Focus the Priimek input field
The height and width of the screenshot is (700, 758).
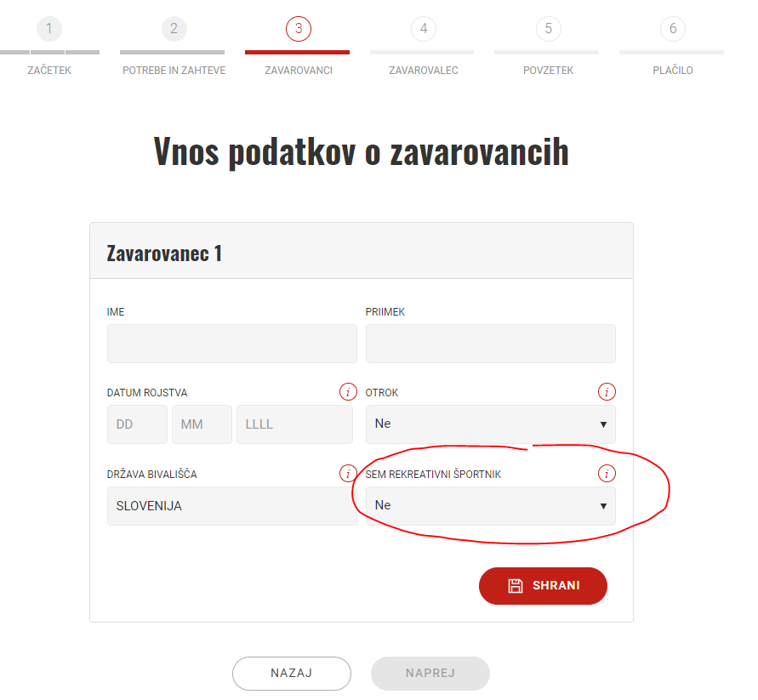[x=491, y=344]
